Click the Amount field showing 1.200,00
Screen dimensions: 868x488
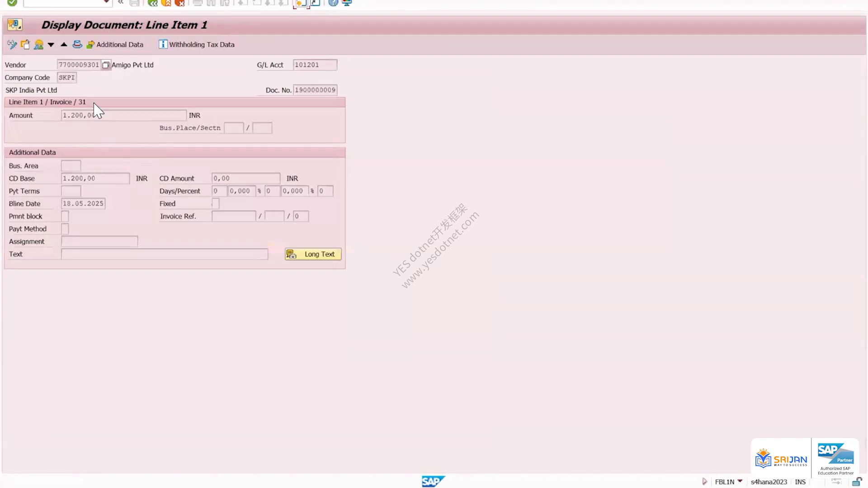tap(123, 115)
